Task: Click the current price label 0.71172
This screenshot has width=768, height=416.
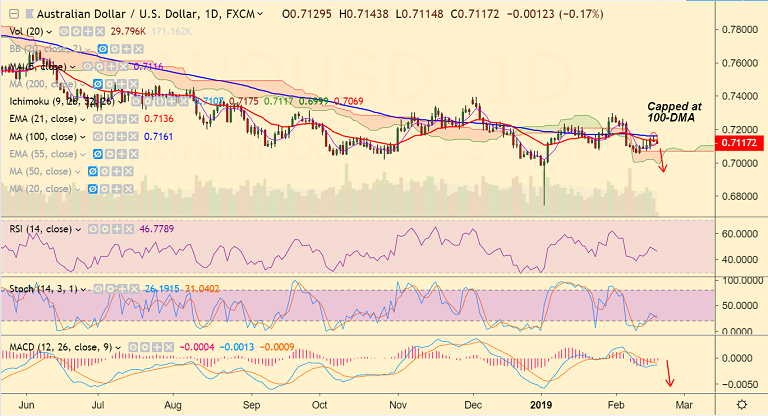Action: (x=740, y=143)
